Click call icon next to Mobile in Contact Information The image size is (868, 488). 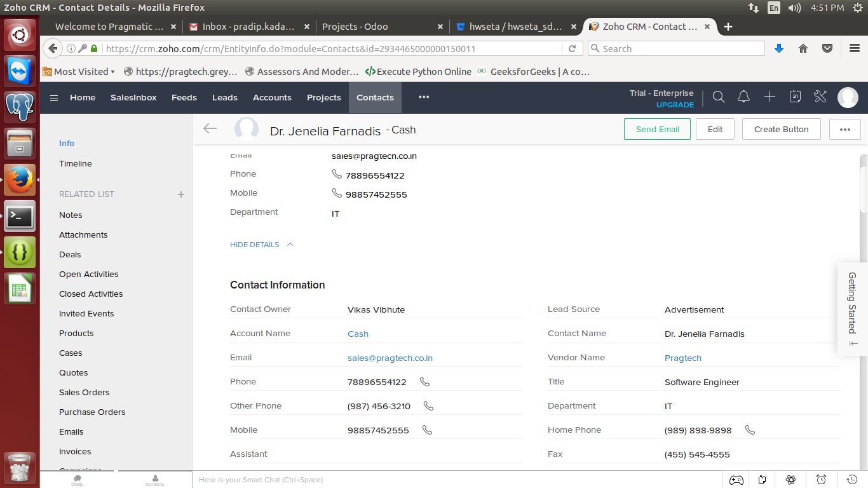click(428, 430)
